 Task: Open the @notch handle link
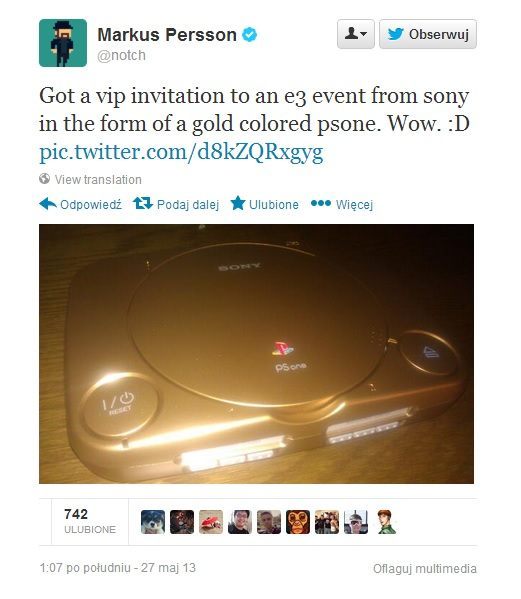click(x=121, y=55)
